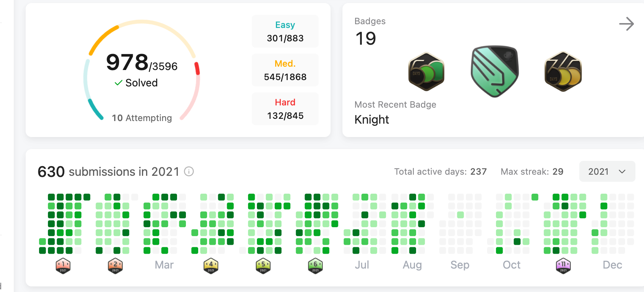Open badges list with the arrow icon
This screenshot has height=292, width=644.
[x=626, y=24]
